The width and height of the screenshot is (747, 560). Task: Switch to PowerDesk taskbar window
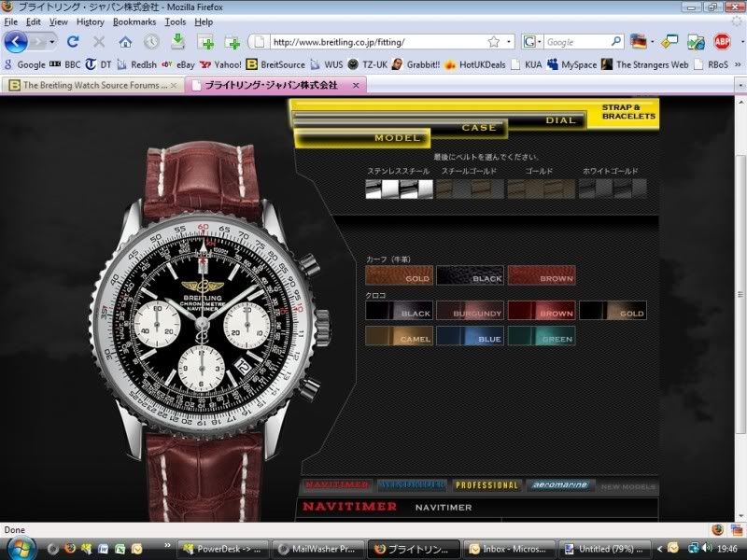(222, 549)
